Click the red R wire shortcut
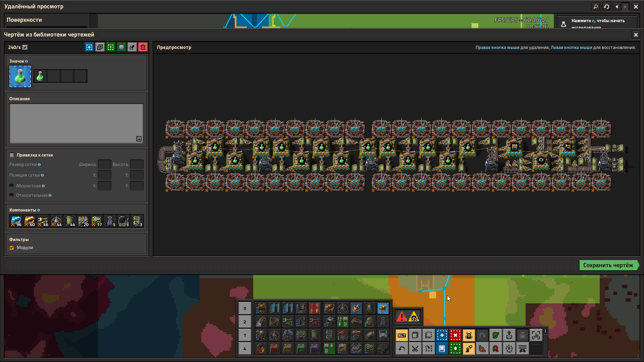 495,349
